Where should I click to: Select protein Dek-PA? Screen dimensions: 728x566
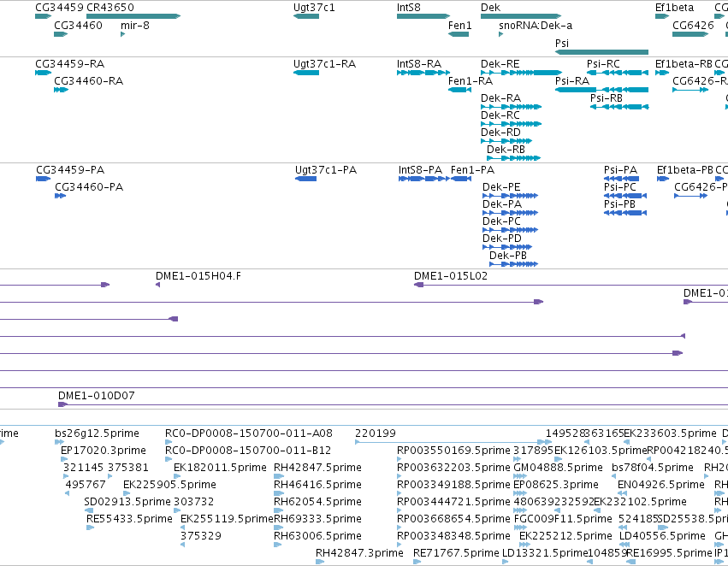click(510, 213)
